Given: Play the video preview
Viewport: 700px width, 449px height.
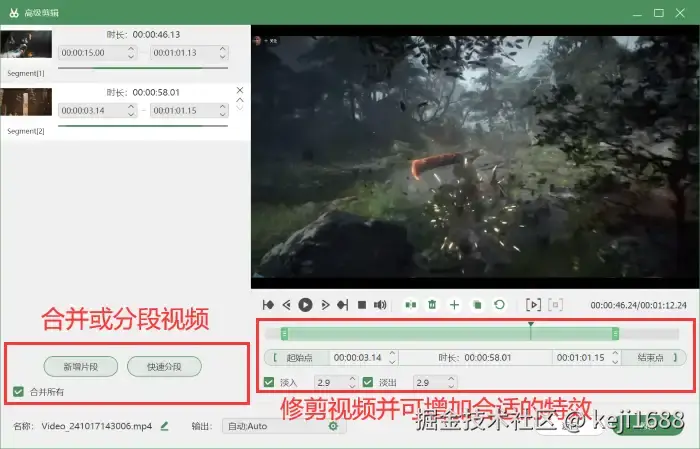Looking at the screenshot, I should tap(305, 305).
